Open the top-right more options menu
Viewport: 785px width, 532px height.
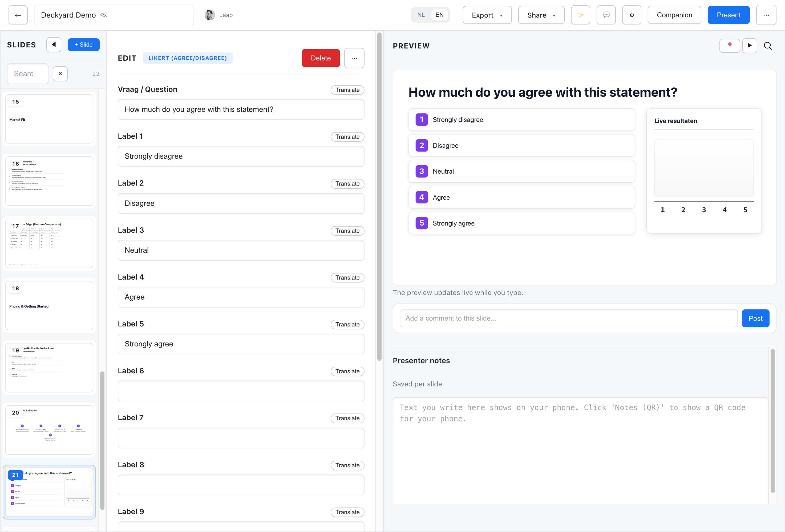pyautogui.click(x=766, y=15)
